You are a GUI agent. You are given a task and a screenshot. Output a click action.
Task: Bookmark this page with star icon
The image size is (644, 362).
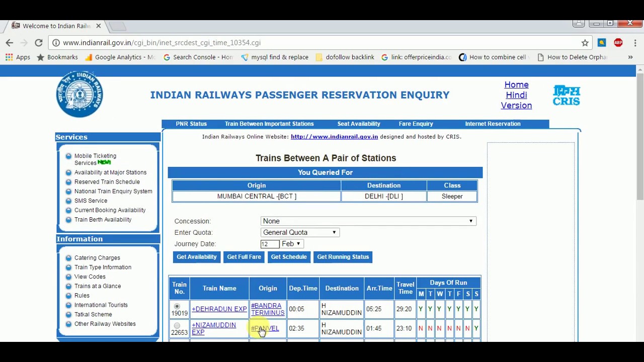point(585,43)
